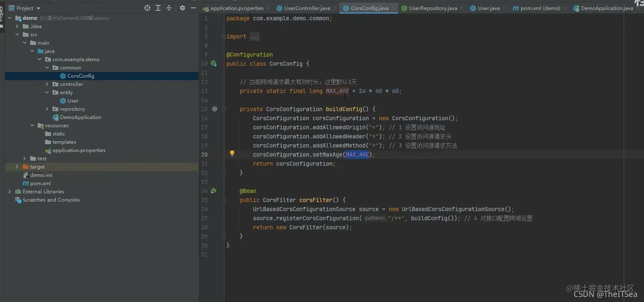The width and height of the screenshot is (644, 302).
Task: Close the CorsConfig.java editor tab
Action: 393,8
